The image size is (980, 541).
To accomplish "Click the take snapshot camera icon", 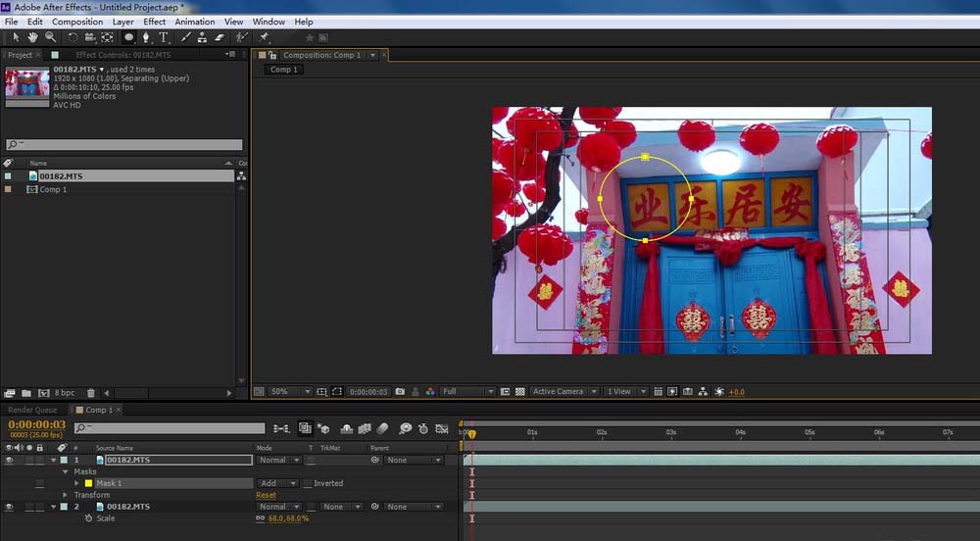I will click(x=400, y=392).
